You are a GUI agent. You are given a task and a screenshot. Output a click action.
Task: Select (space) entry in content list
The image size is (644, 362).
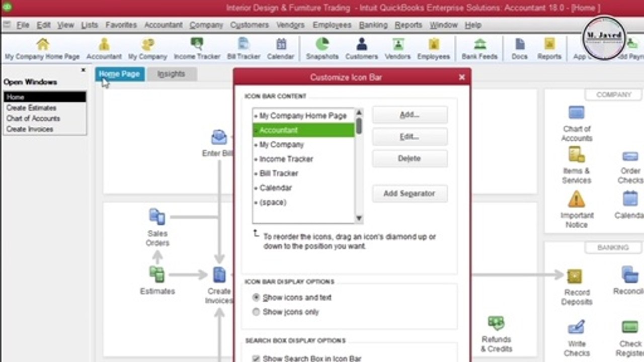pyautogui.click(x=303, y=202)
